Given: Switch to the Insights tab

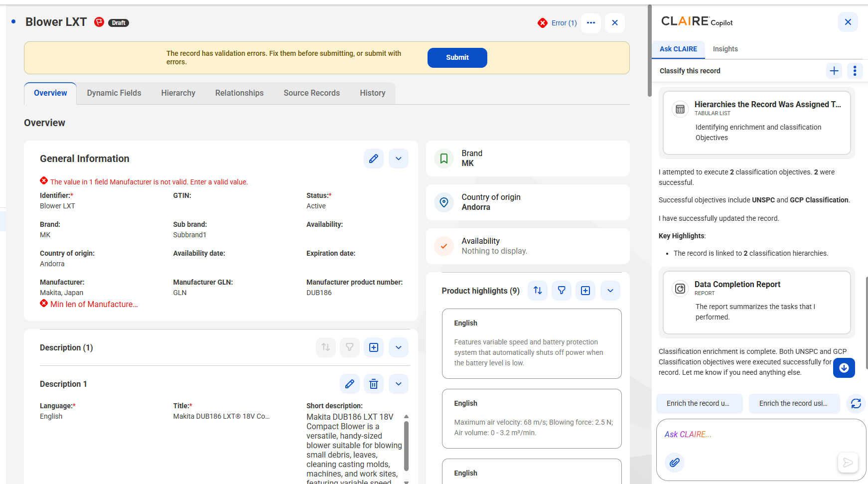Looking at the screenshot, I should pos(725,49).
